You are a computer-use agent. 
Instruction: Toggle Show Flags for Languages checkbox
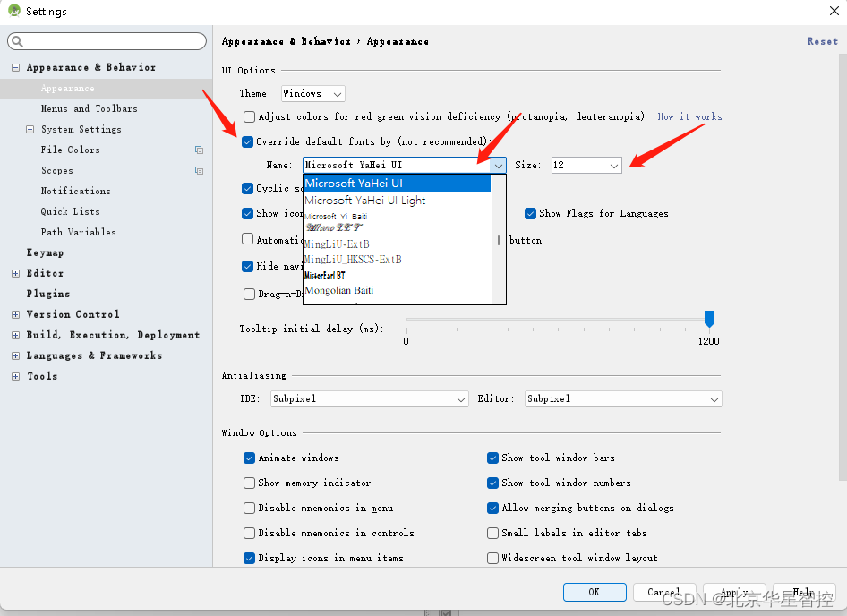(530, 213)
